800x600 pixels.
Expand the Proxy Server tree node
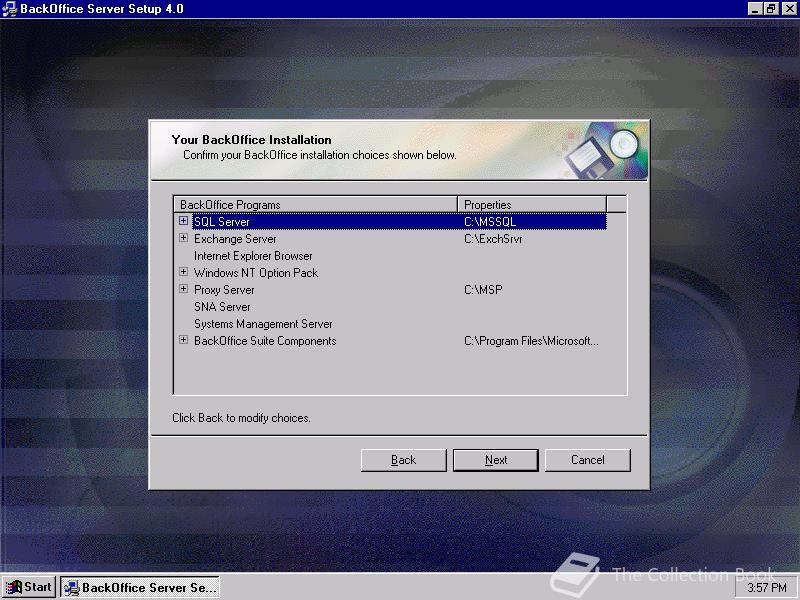183,289
